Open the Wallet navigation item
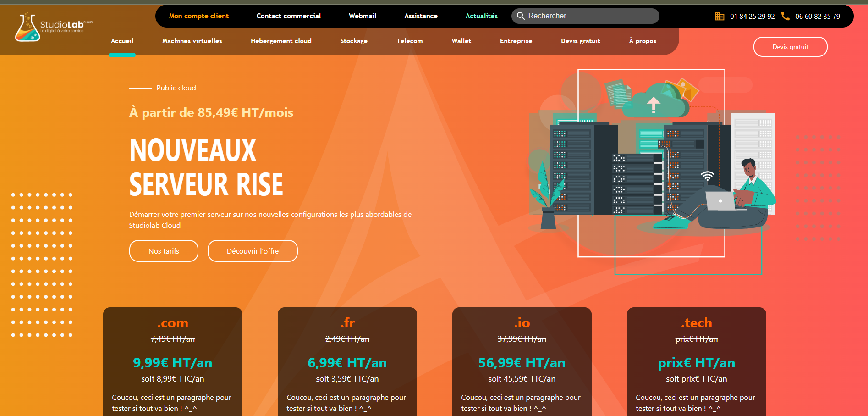This screenshot has width=868, height=416. point(461,41)
